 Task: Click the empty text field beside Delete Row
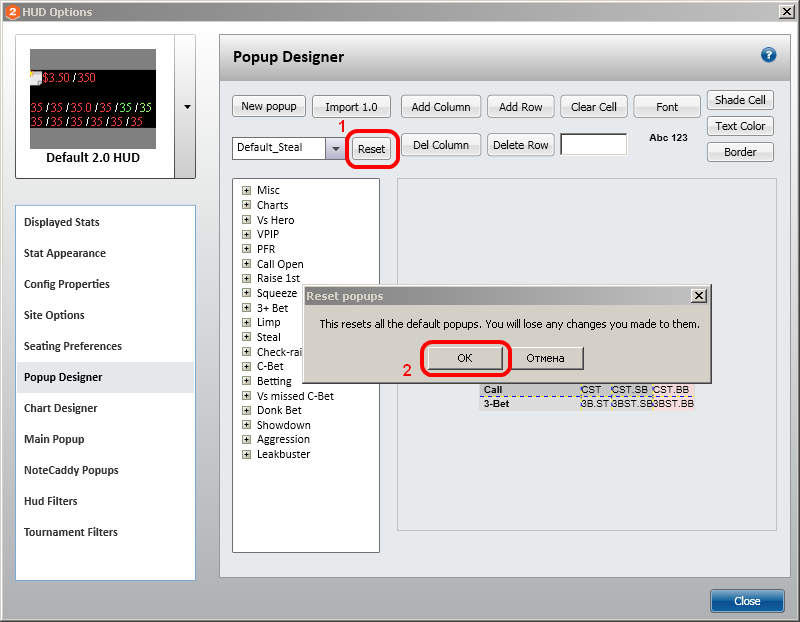tap(594, 144)
